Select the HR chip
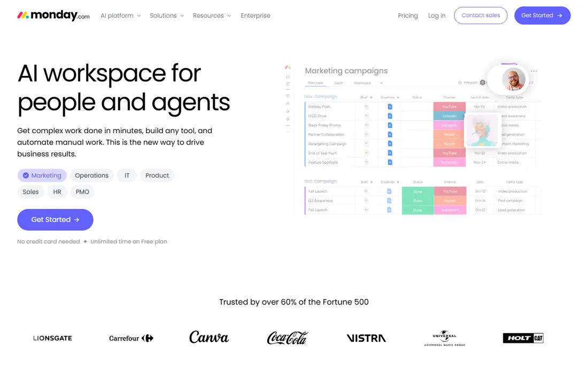Viewport: 588px width, 368px height. [57, 191]
